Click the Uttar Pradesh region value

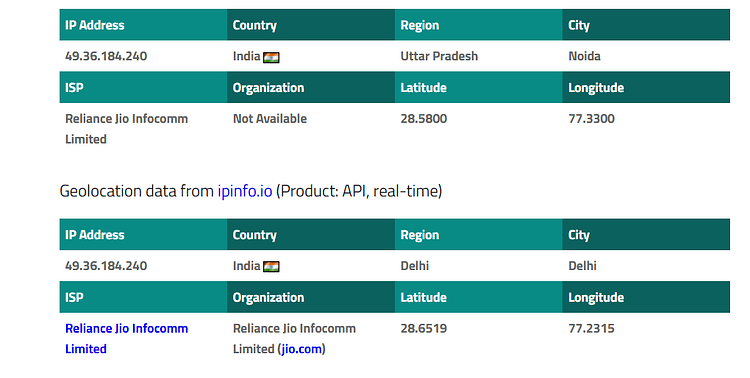(439, 56)
